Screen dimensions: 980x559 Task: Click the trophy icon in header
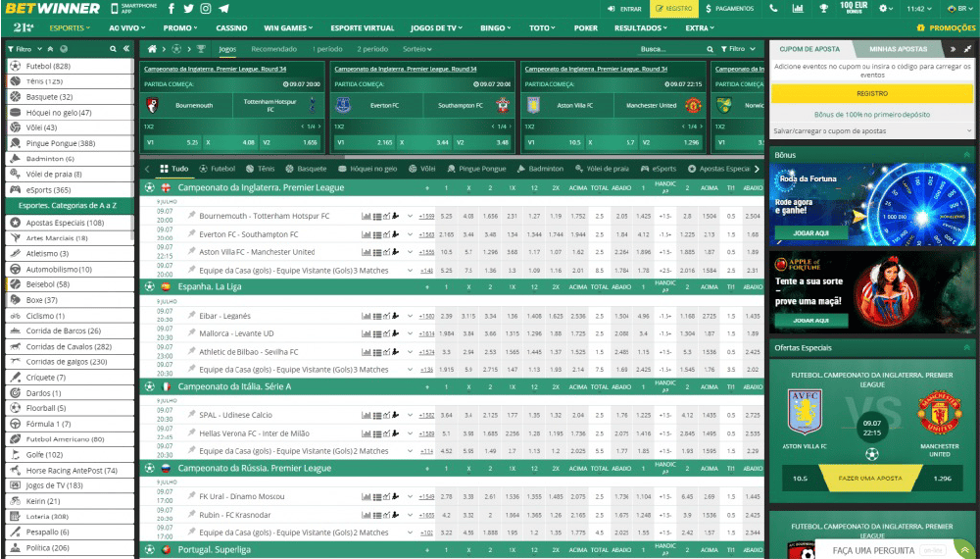[823, 9]
